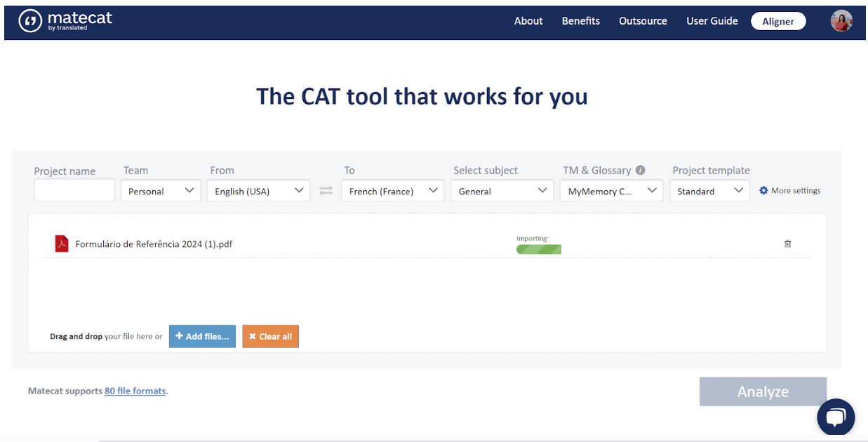This screenshot has height=442, width=868.
Task: Click the Matecat logo
Action: [x=65, y=21]
